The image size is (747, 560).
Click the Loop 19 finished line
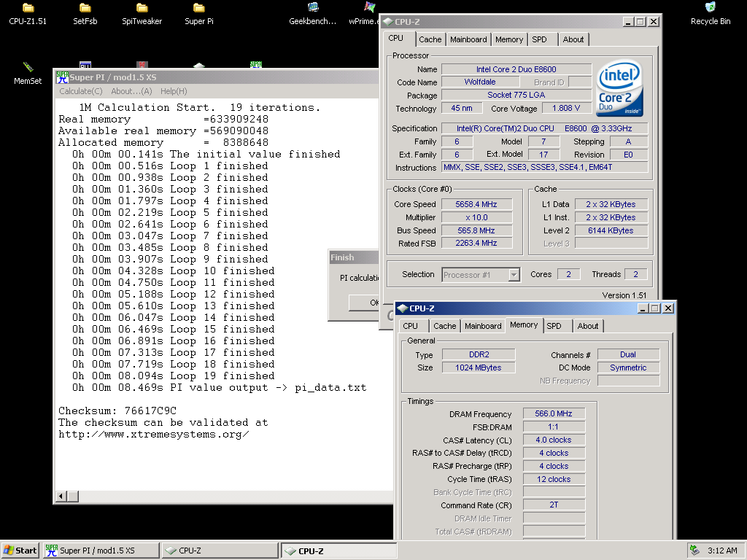click(174, 376)
